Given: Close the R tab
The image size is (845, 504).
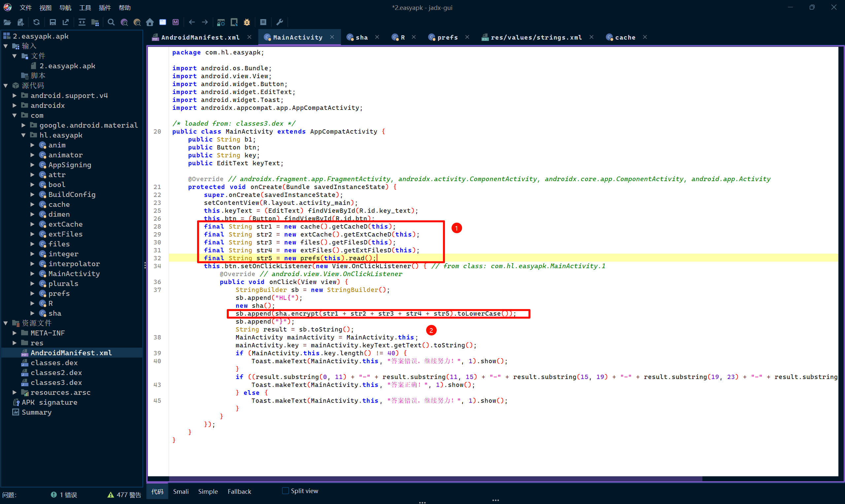Looking at the screenshot, I should click(414, 37).
